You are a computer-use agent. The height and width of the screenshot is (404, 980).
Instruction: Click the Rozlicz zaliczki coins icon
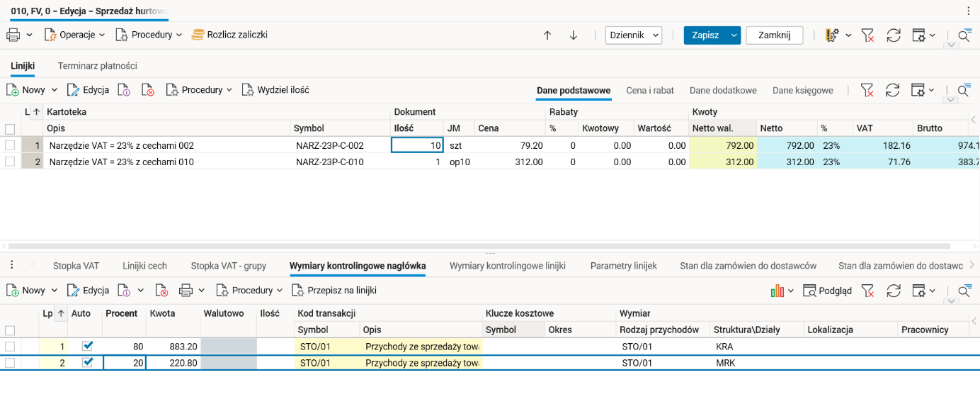click(198, 35)
